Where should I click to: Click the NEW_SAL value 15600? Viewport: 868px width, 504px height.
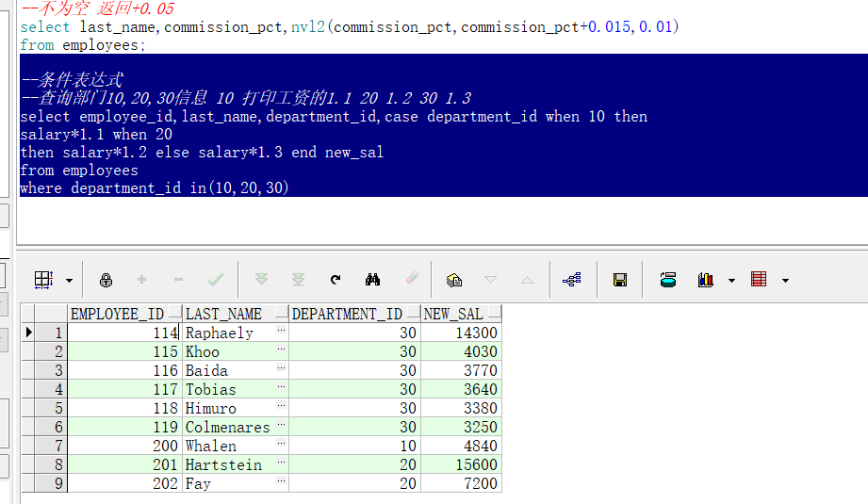point(461,464)
